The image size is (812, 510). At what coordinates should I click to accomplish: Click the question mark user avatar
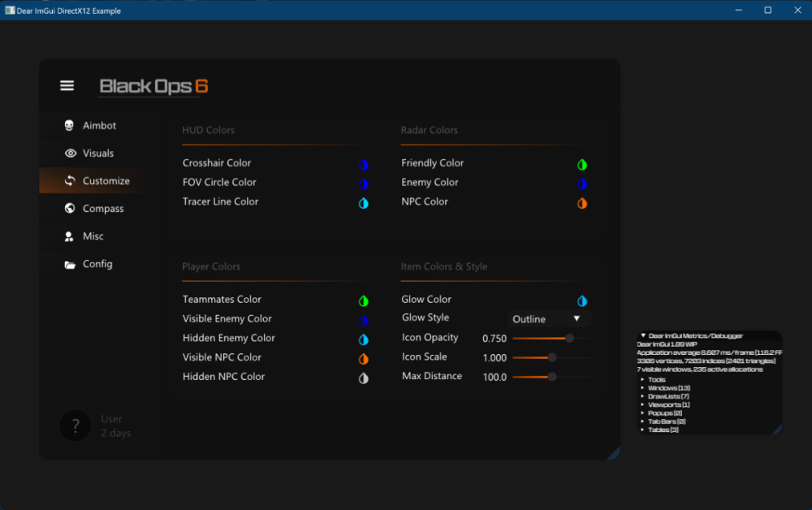click(x=76, y=426)
